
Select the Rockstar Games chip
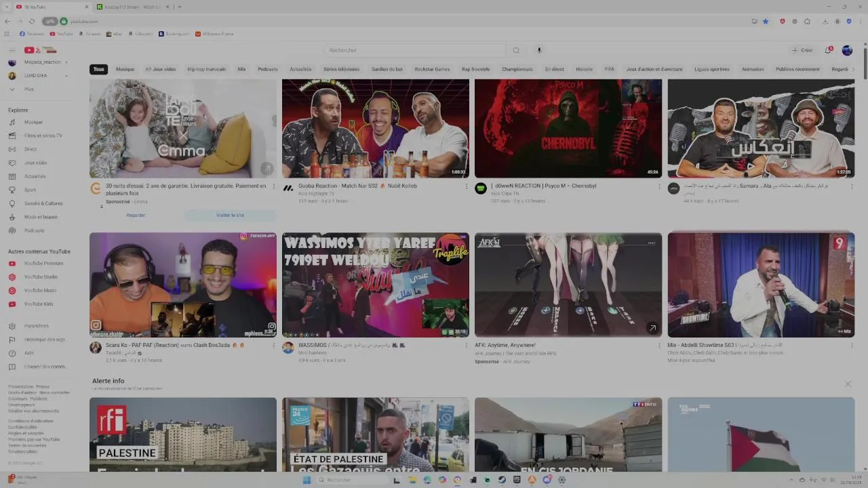click(x=432, y=69)
